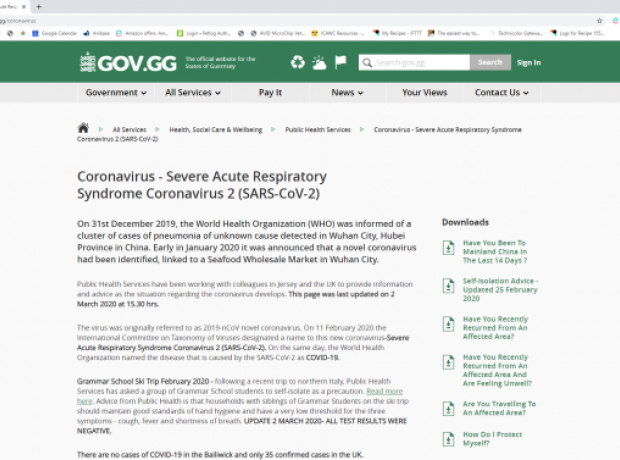Click the recycling icon in header
620x460 pixels.
point(298,62)
